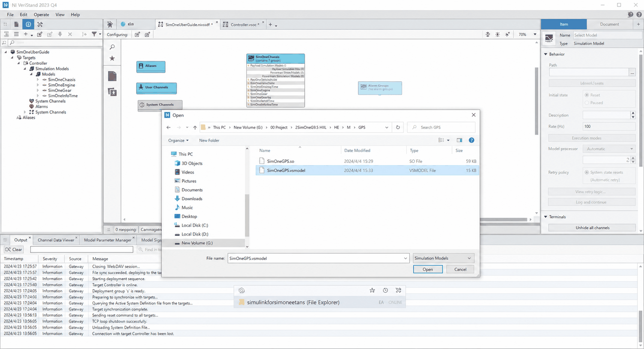The width and height of the screenshot is (644, 349).
Task: Select Downloads in the navigation pane
Action: pyautogui.click(x=192, y=199)
